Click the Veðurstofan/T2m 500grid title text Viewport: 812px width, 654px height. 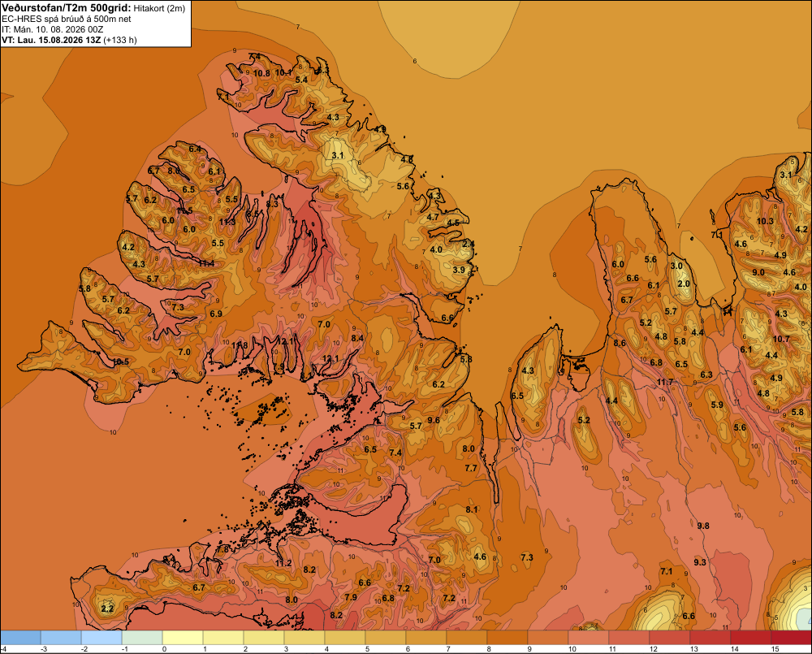(66, 8)
